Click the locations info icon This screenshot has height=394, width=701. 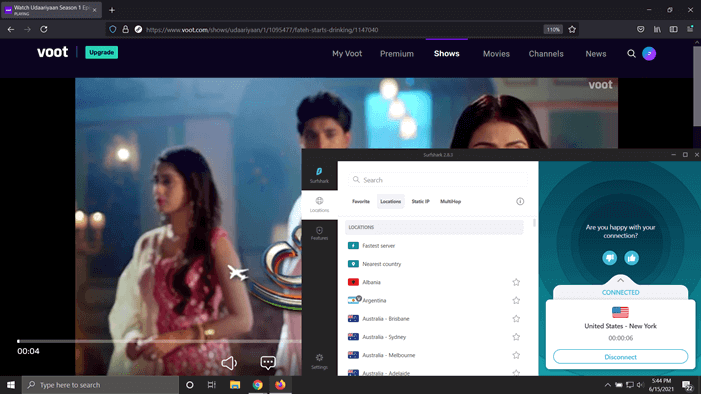520,201
